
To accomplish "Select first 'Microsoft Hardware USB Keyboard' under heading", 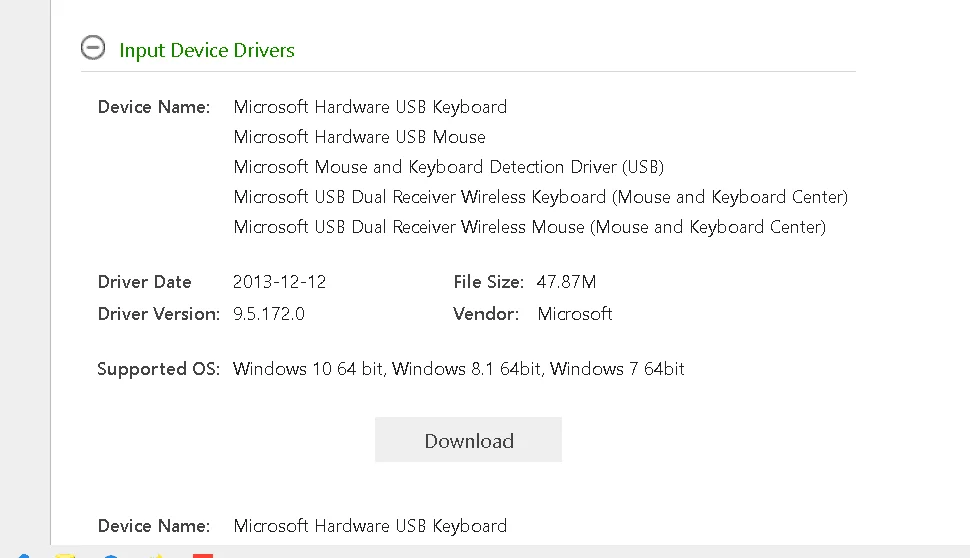I will pyautogui.click(x=370, y=107).
